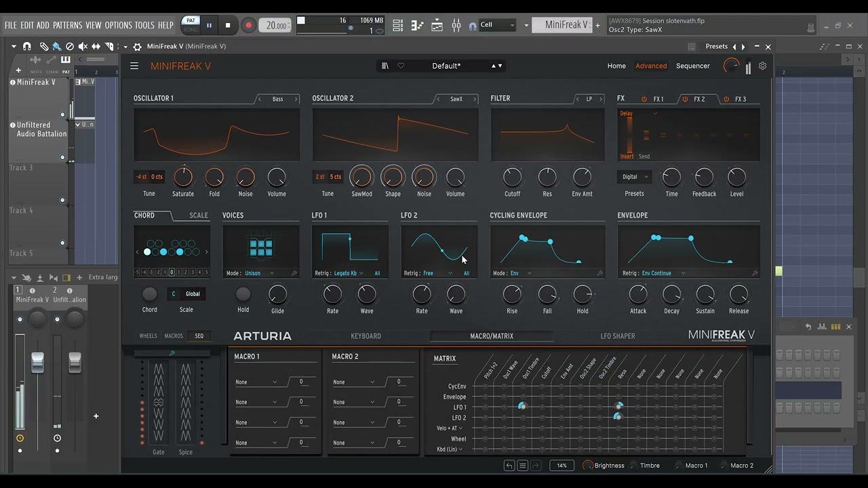This screenshot has width=868, height=488.
Task: Open the wrench settings in Cycling Envelope
Action: (600, 273)
